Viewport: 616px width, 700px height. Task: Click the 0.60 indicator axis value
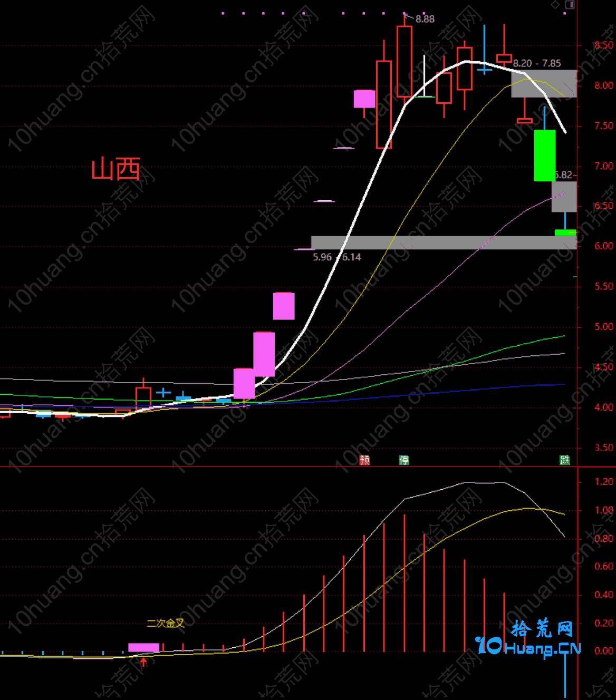(604, 567)
